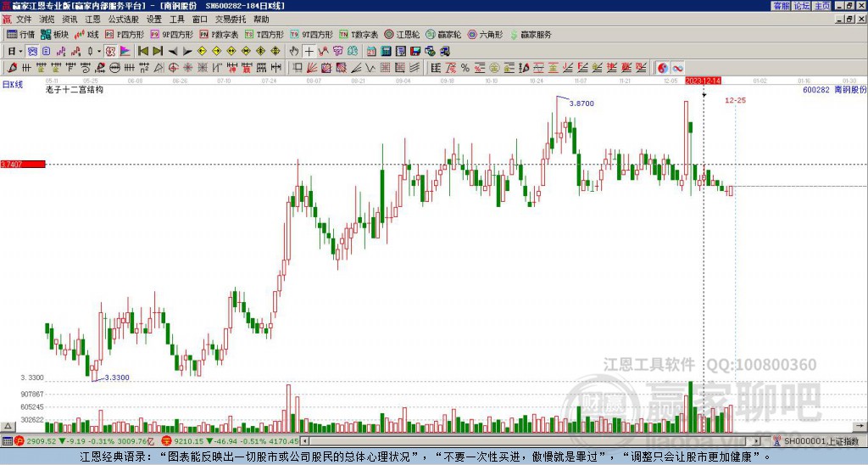Open the 交易委托 menu
Viewport: 868px width, 465px height.
coord(231,20)
